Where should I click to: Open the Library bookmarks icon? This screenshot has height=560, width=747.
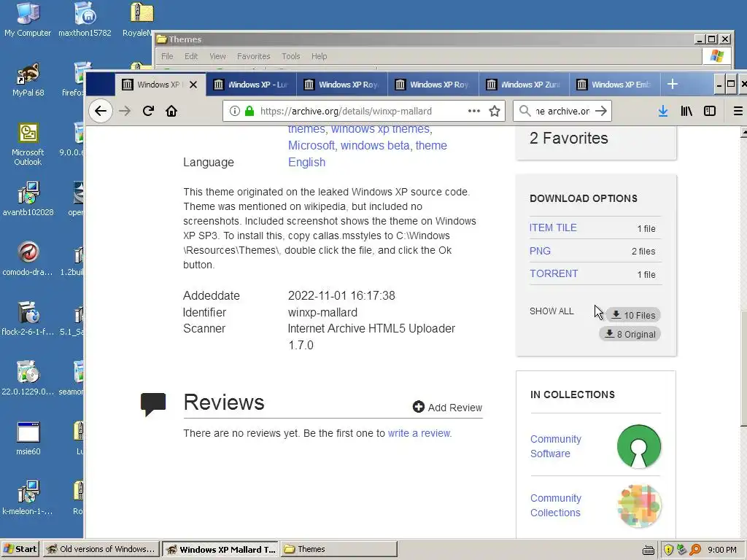[x=686, y=111]
